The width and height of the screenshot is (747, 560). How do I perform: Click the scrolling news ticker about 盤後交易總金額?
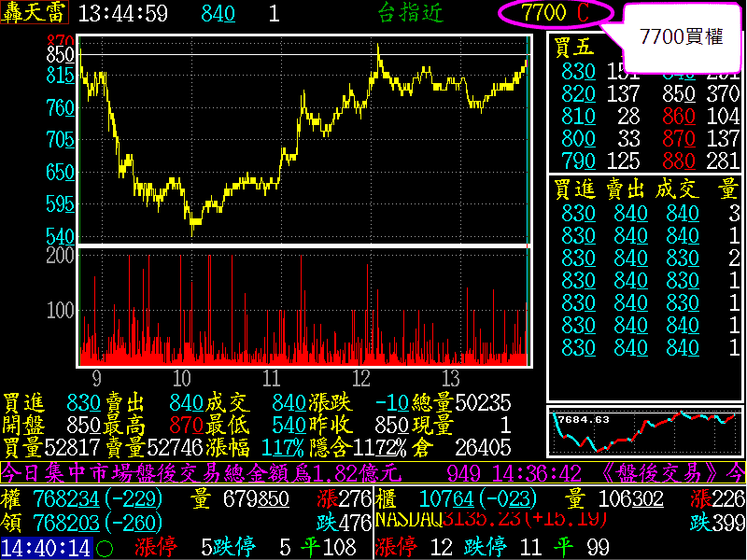(205, 473)
